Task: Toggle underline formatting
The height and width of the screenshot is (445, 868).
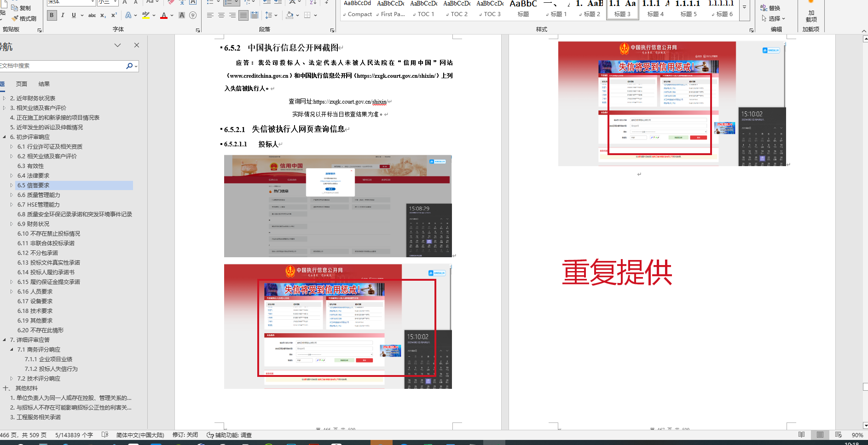Action: [74, 15]
